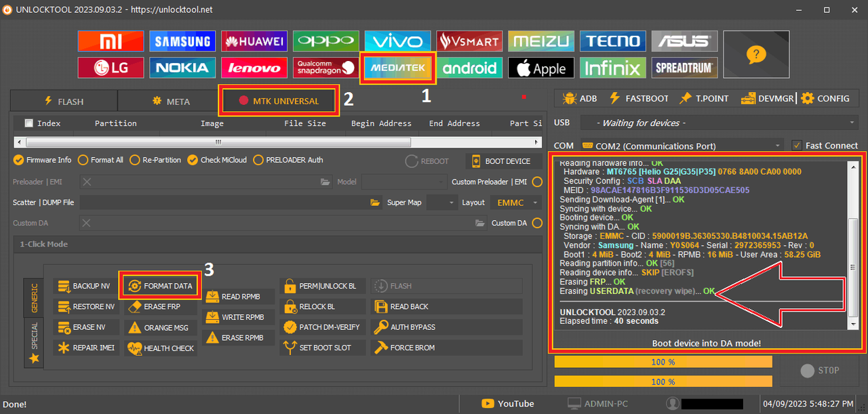Choose the Apple brand icon
The height and width of the screenshot is (414, 868).
[x=540, y=68]
